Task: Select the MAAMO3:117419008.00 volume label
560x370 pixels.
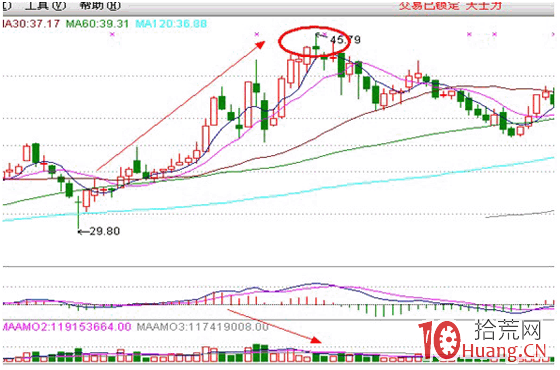Action: pos(202,326)
